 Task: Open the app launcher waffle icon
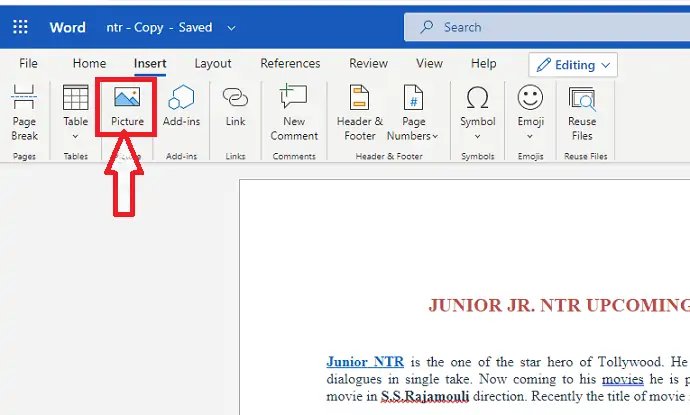(20, 27)
